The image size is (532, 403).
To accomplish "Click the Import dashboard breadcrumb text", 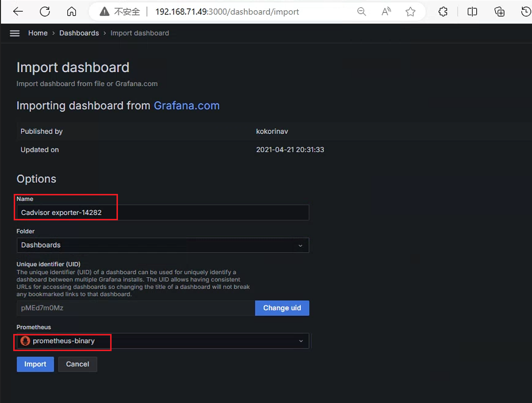I will [139, 33].
